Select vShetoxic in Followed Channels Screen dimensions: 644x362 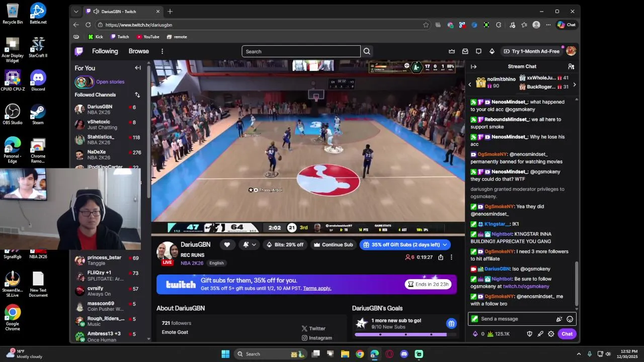pyautogui.click(x=108, y=125)
